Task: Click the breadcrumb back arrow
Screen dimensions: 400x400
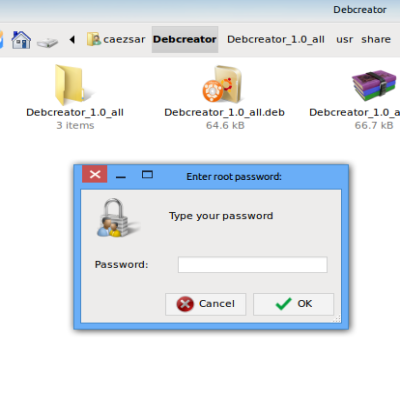Action: click(x=72, y=40)
